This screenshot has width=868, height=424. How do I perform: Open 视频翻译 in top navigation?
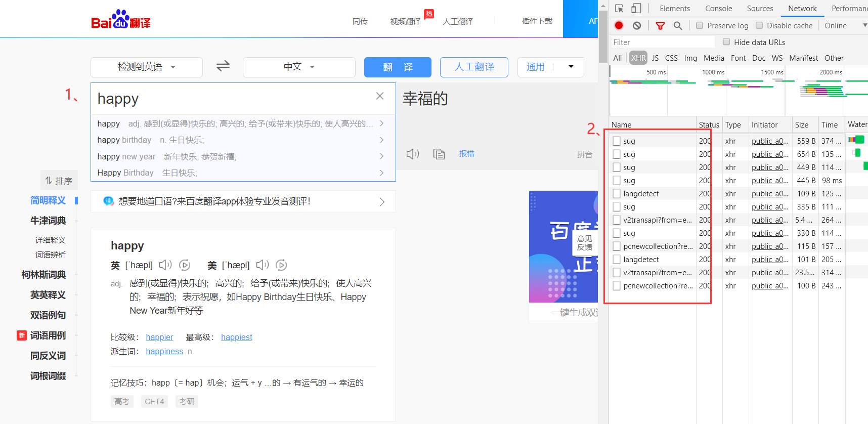405,21
